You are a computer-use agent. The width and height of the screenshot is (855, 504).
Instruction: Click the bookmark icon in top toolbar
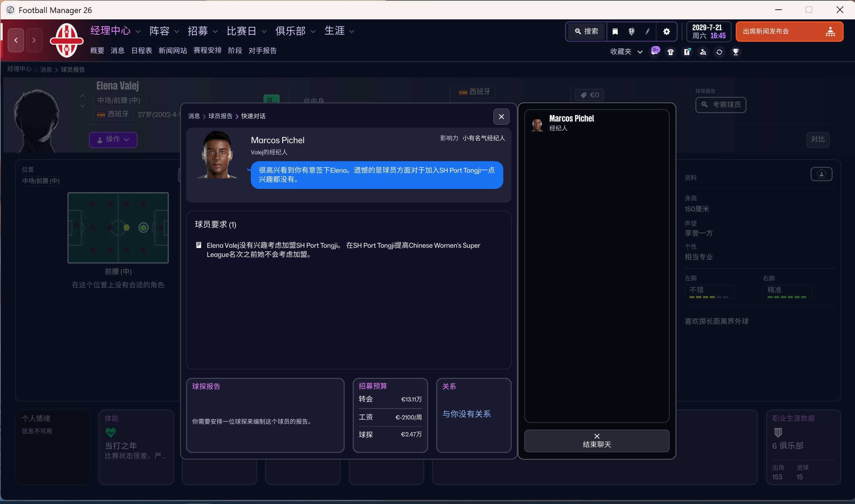coord(615,32)
